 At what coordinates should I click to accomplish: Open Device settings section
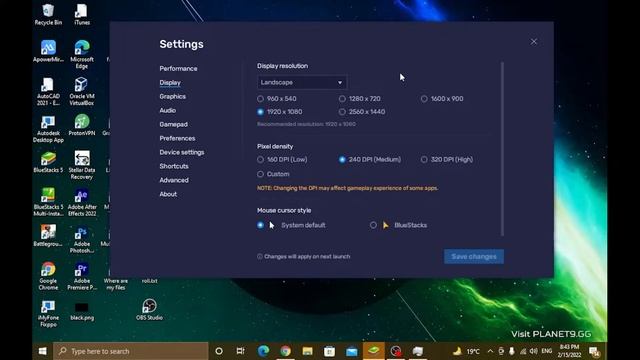[x=182, y=152]
